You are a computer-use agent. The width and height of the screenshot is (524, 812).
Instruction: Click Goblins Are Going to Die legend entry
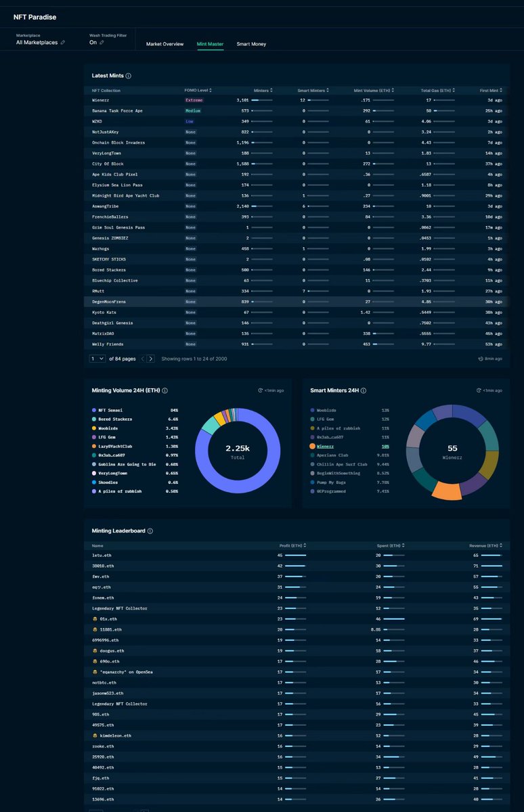click(128, 464)
